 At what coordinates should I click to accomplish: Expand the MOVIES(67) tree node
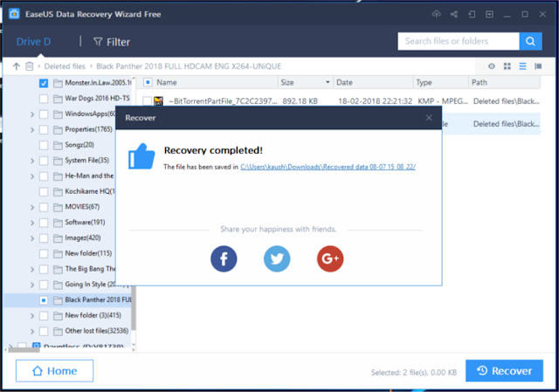32,207
